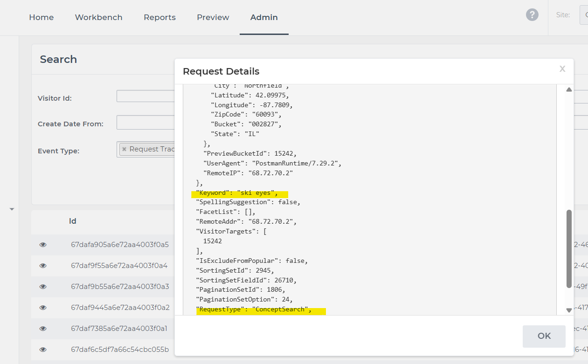Click the Id column header
Screen dimensions: 588x364
(x=73, y=221)
